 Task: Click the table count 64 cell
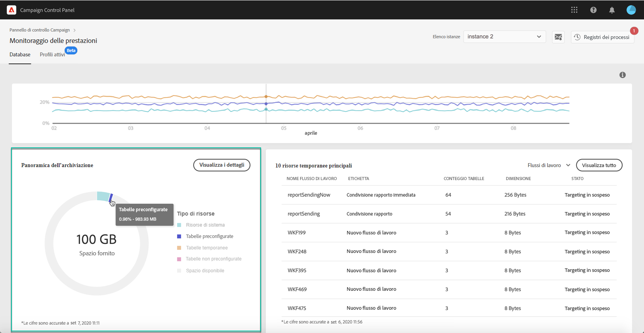pyautogui.click(x=448, y=195)
